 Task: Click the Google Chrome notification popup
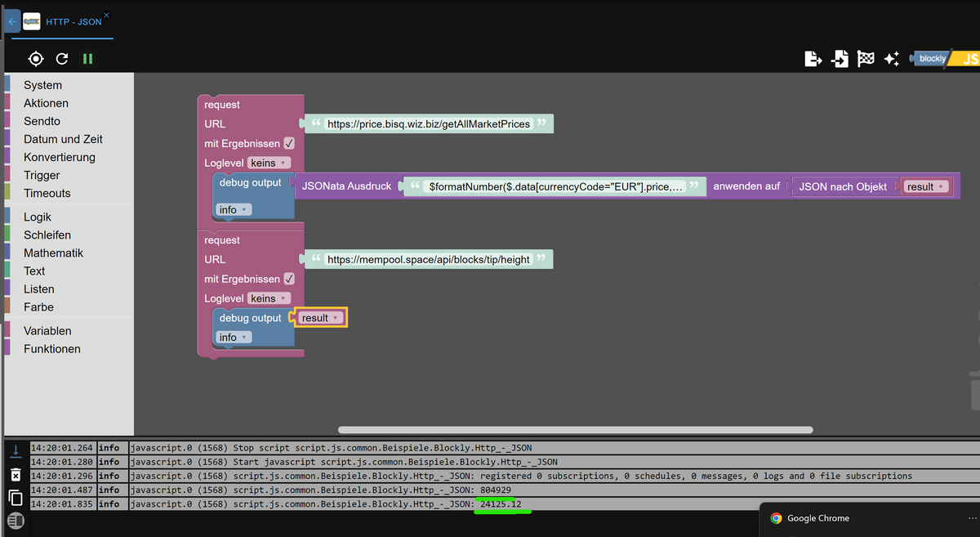pos(869,518)
